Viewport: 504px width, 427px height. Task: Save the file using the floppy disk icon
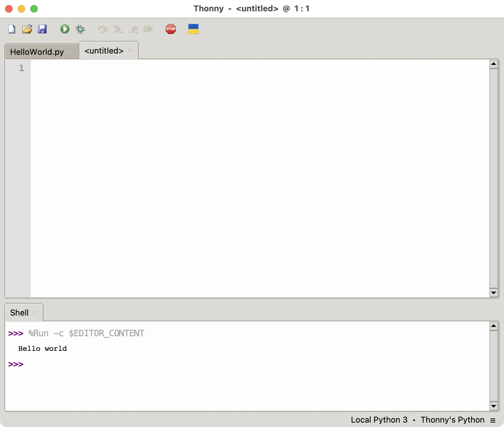click(x=42, y=29)
